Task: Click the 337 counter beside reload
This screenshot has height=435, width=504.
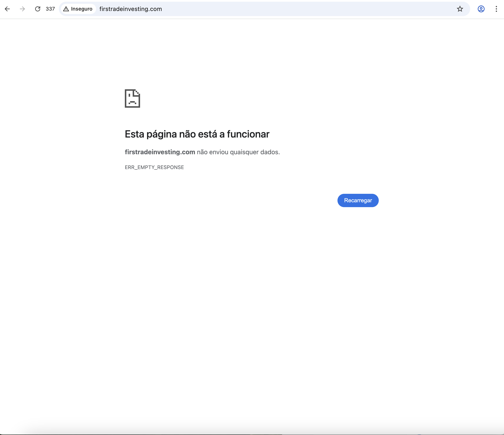Action: tap(50, 9)
